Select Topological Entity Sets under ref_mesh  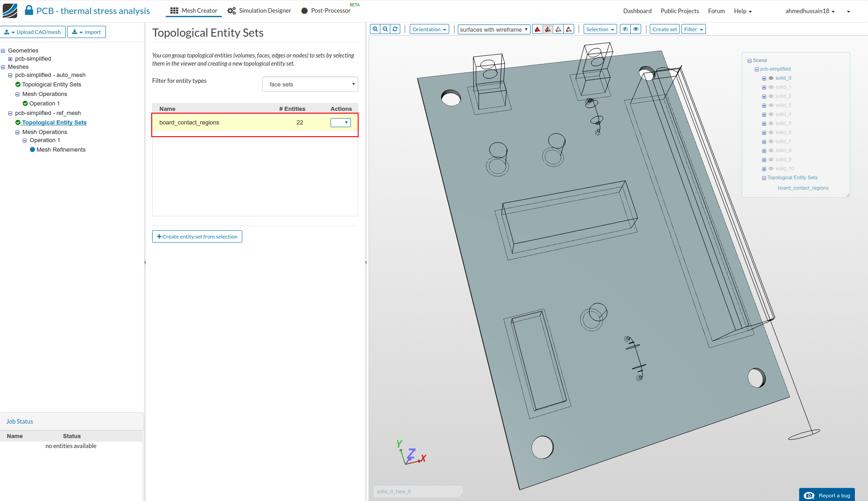click(54, 123)
